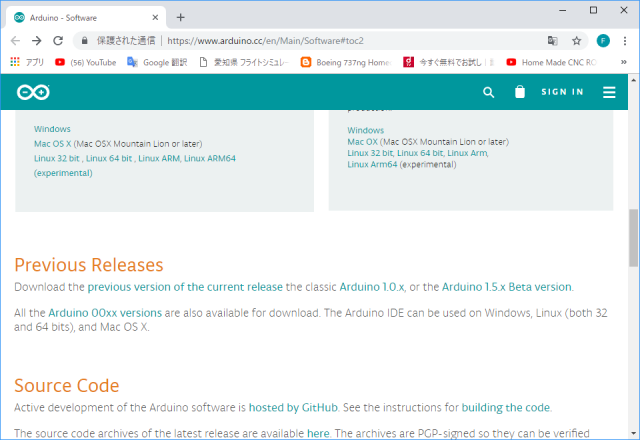Viewport: 640px width, 440px height.
Task: Open the Arduino 1.5.x Beta version link
Action: click(x=507, y=287)
